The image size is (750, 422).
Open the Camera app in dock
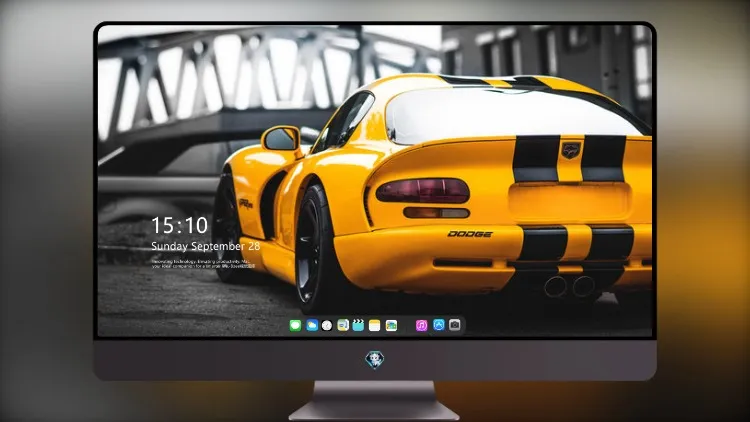(455, 325)
